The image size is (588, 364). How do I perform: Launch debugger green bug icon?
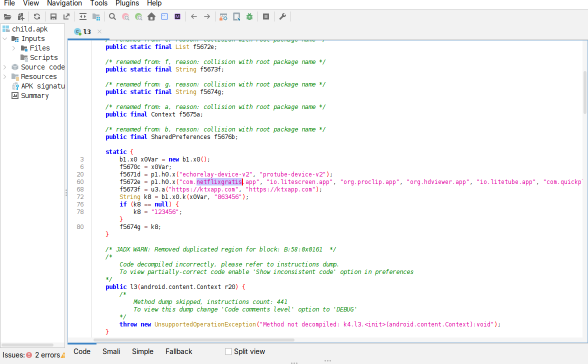[x=250, y=16]
